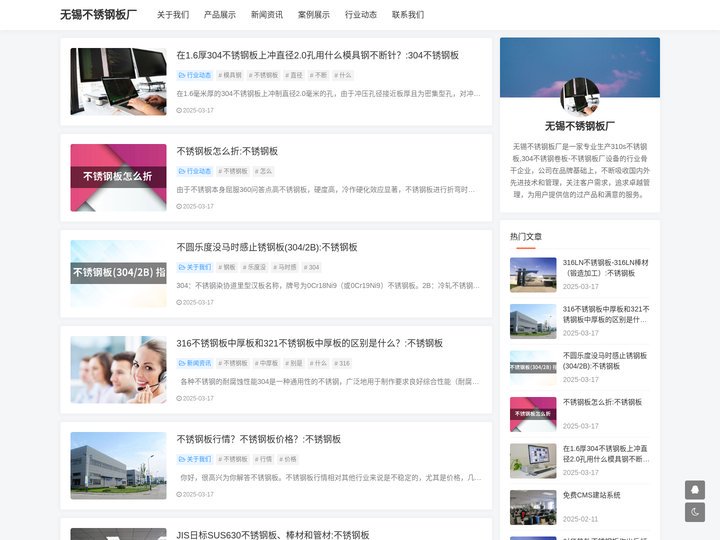This screenshot has height=540, width=720.
Task: Click 关于我们 category tag under 不锈钢板行情 article
Action: [x=195, y=459]
